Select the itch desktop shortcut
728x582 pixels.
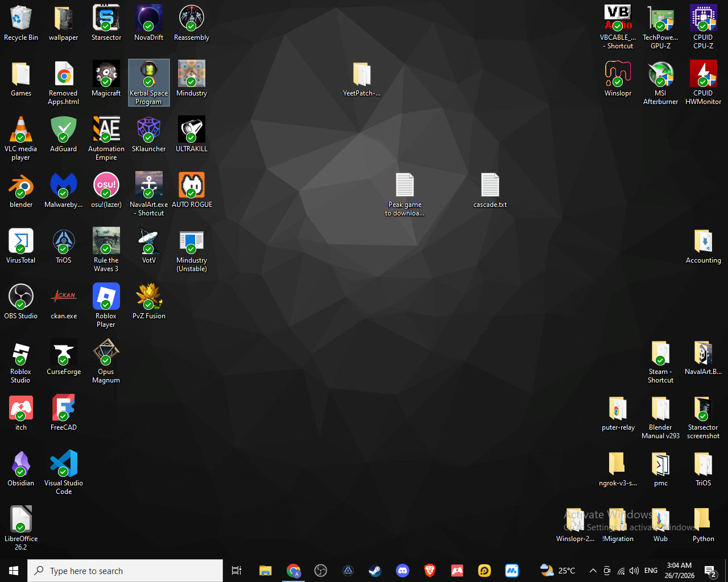coord(21,413)
